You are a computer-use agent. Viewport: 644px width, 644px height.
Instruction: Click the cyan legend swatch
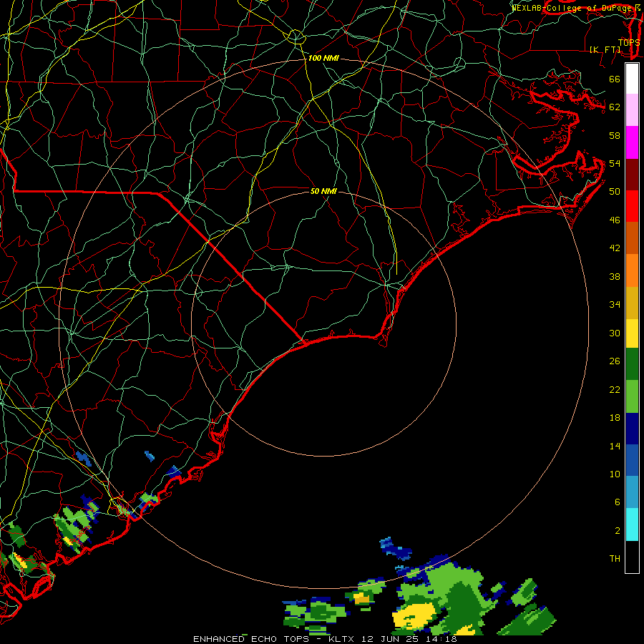tap(632, 525)
